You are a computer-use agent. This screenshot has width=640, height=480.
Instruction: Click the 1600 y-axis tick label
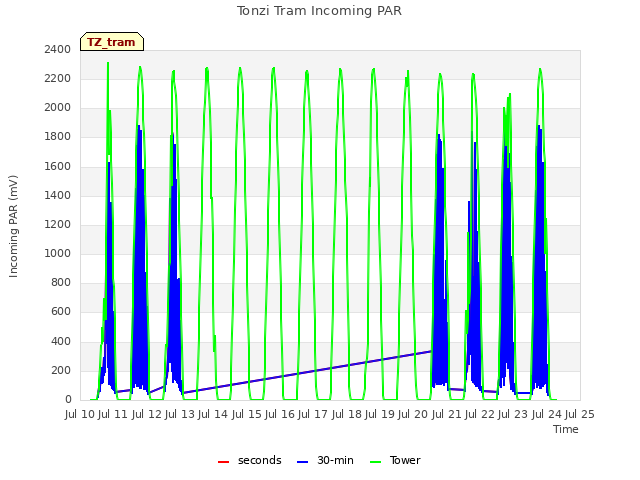[58, 166]
